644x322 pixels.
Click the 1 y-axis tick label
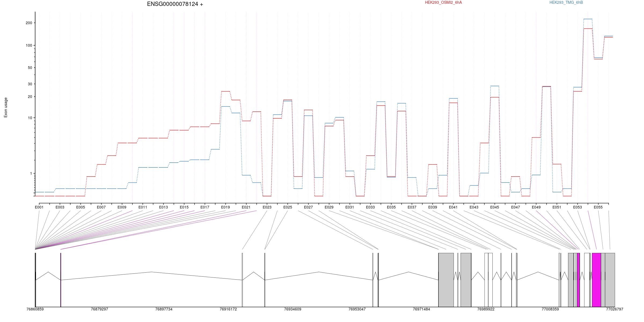click(x=31, y=173)
